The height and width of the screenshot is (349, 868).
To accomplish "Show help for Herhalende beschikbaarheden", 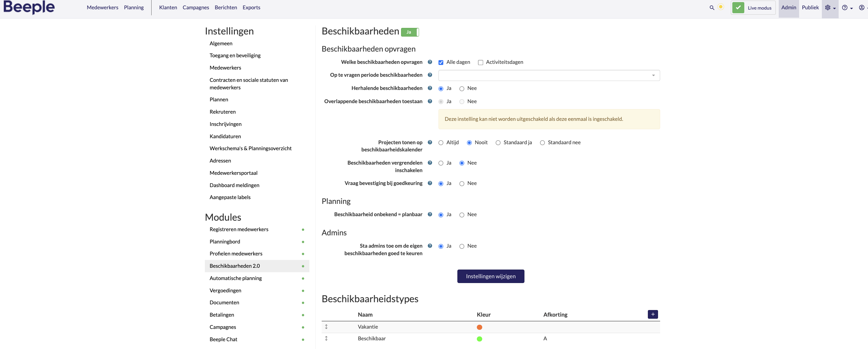I will pos(430,88).
